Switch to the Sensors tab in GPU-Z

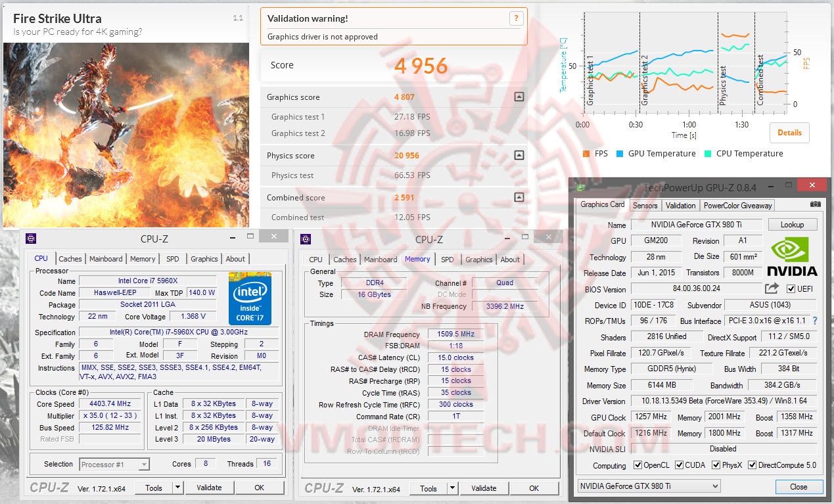645,205
